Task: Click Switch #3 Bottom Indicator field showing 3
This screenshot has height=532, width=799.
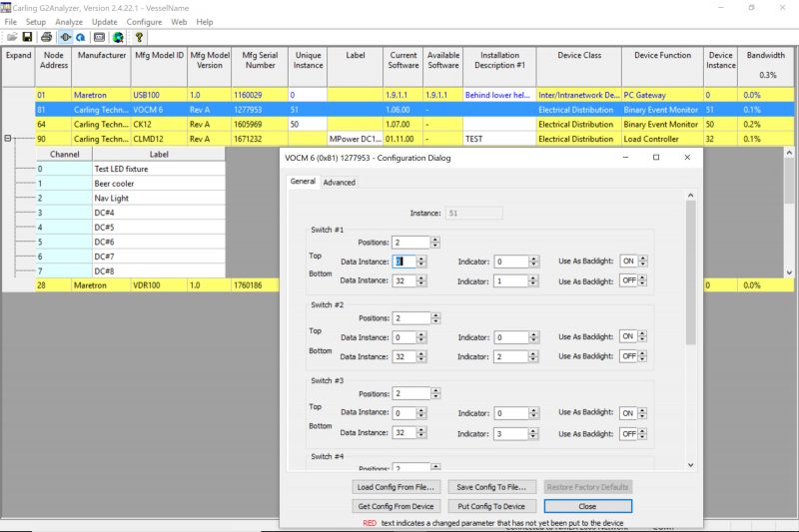Action: 511,434
